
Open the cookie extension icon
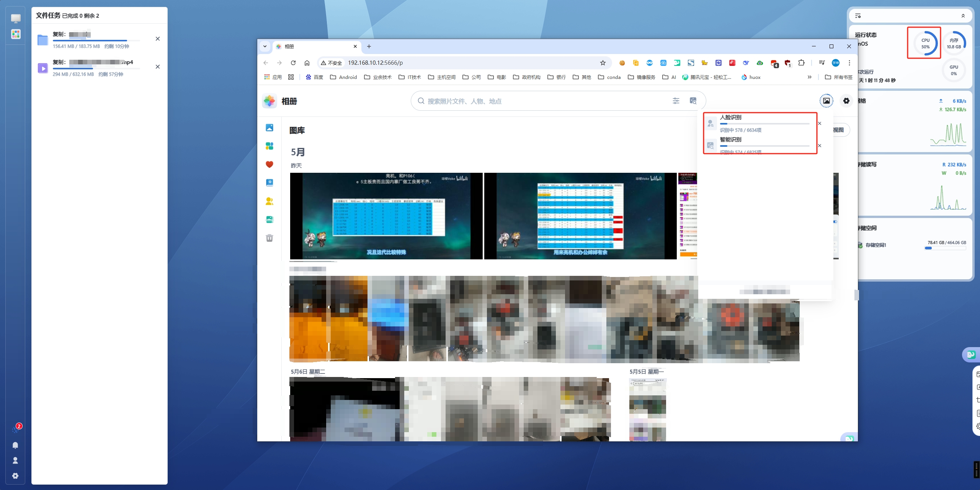622,63
